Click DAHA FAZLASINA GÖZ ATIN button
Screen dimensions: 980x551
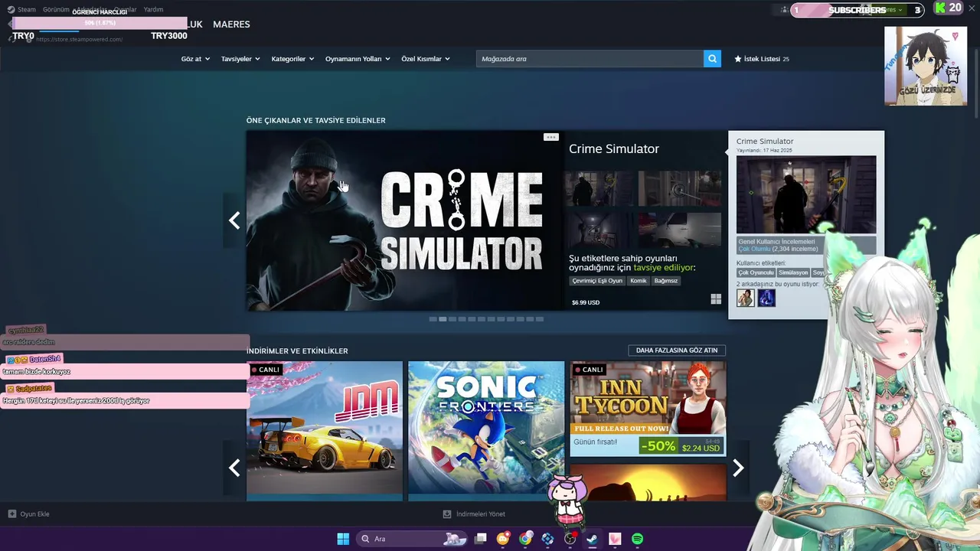677,350
